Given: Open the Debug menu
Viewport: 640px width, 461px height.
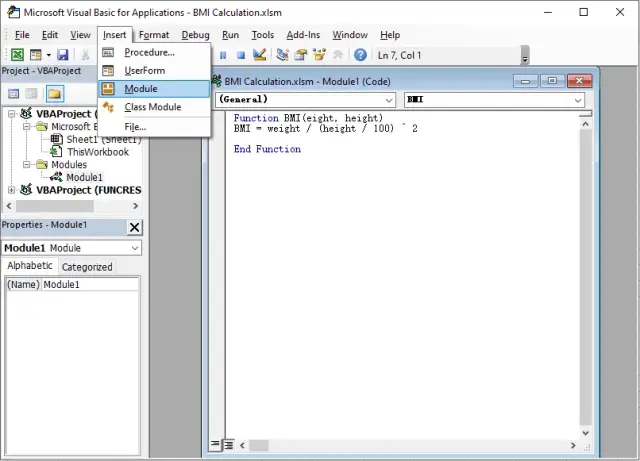Looking at the screenshot, I should 195,35.
